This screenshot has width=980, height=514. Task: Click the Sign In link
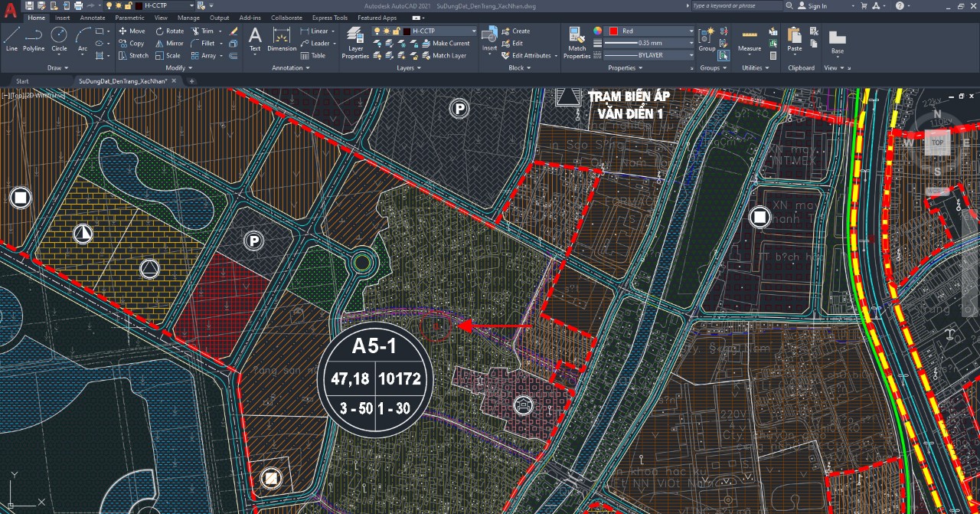click(817, 6)
